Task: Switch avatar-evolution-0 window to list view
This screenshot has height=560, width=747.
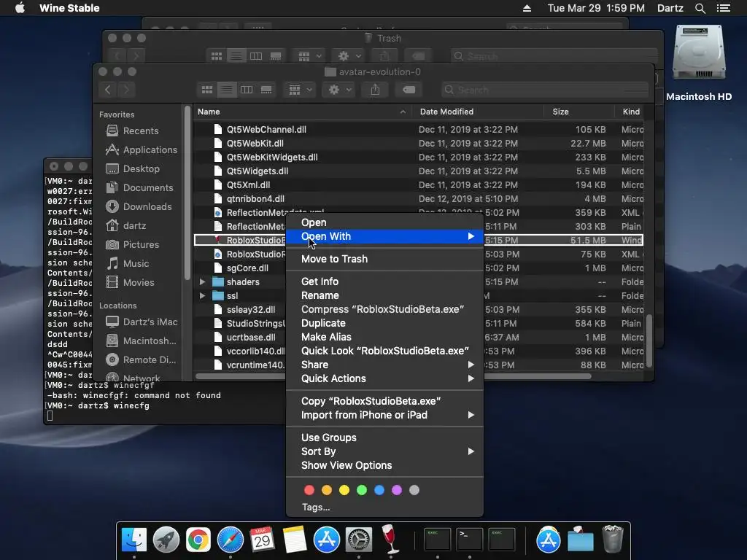Action: (227, 90)
